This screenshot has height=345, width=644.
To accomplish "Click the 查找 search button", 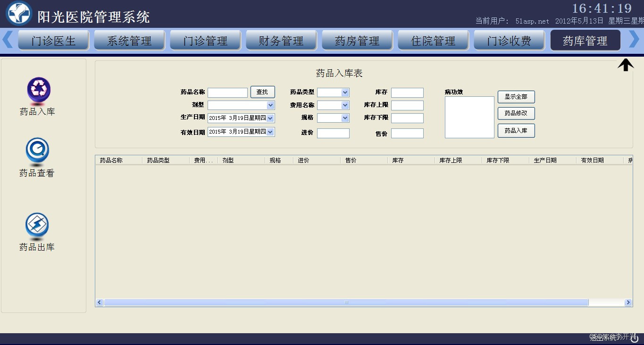I will [262, 92].
